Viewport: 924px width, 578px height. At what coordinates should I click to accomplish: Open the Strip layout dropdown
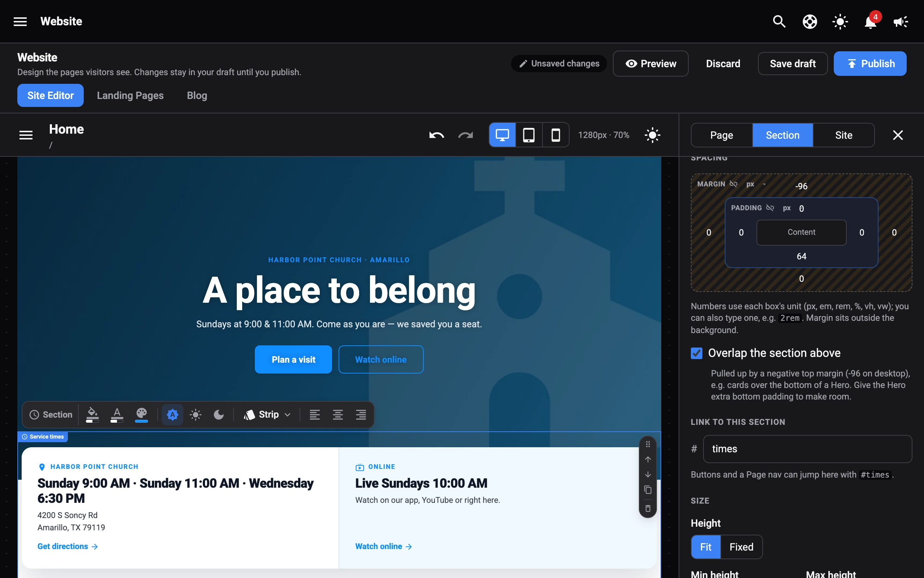pyautogui.click(x=268, y=415)
